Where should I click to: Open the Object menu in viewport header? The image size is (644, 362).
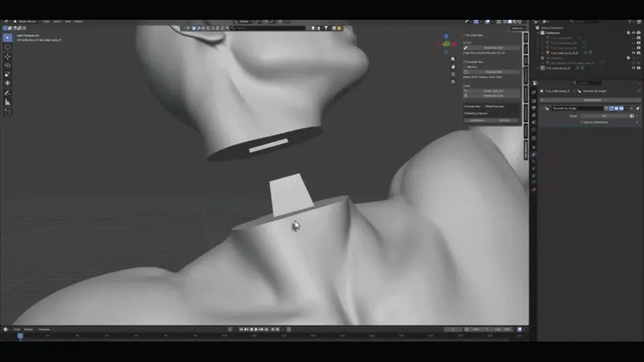pos(79,21)
